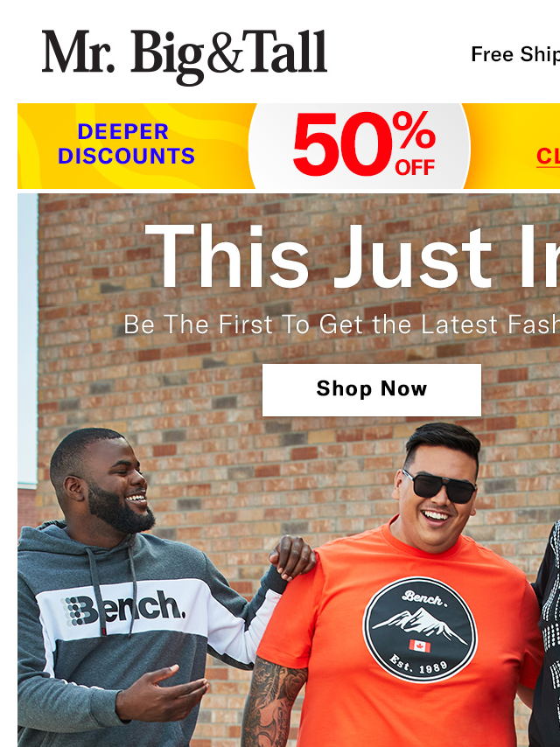Screen dimensions: 560x747
Task: Click the sunglasses on the man in orange
Action: point(439,486)
